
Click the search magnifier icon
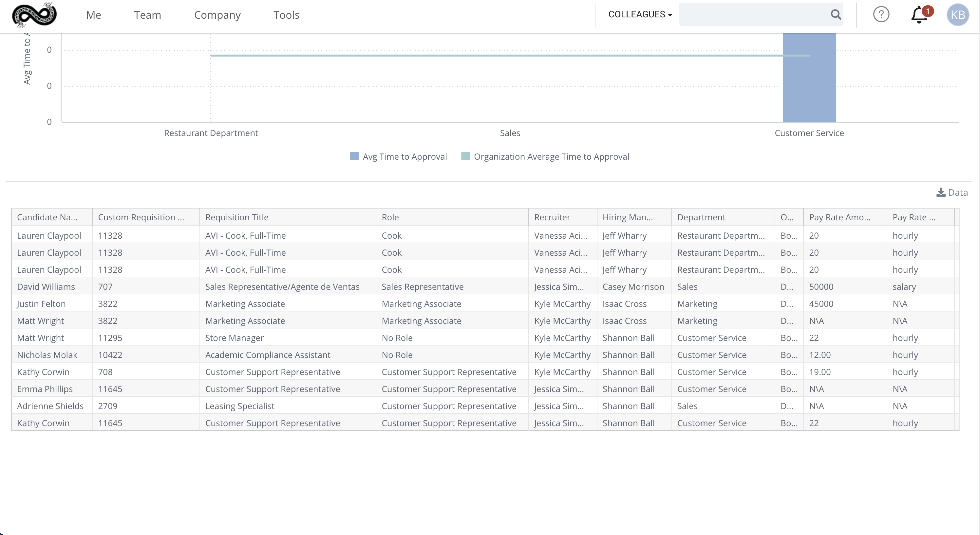(836, 14)
